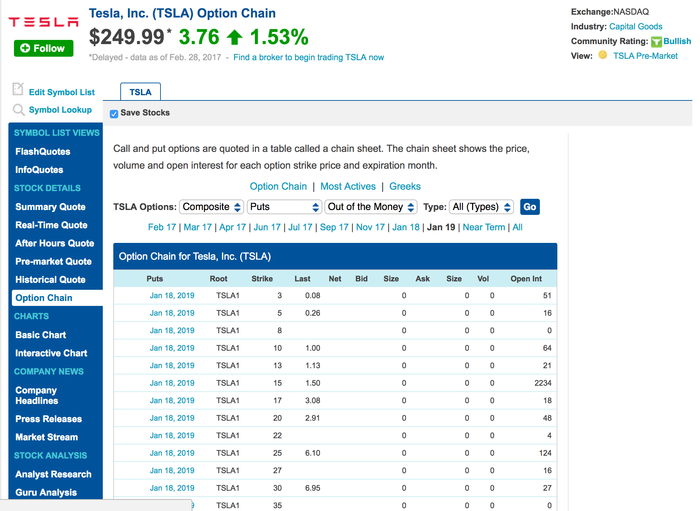Click the Strike column header
The image size is (700, 511).
[262, 279]
